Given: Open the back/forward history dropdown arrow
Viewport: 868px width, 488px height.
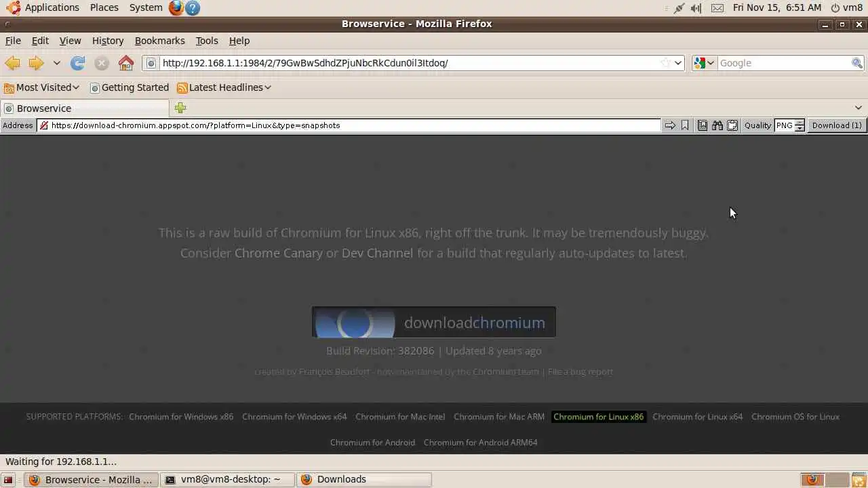Looking at the screenshot, I should click(57, 63).
